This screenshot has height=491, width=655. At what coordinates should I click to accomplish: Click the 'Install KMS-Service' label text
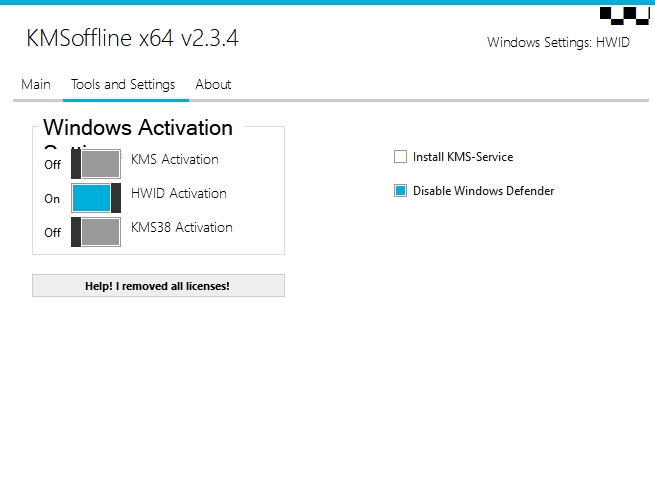point(462,157)
